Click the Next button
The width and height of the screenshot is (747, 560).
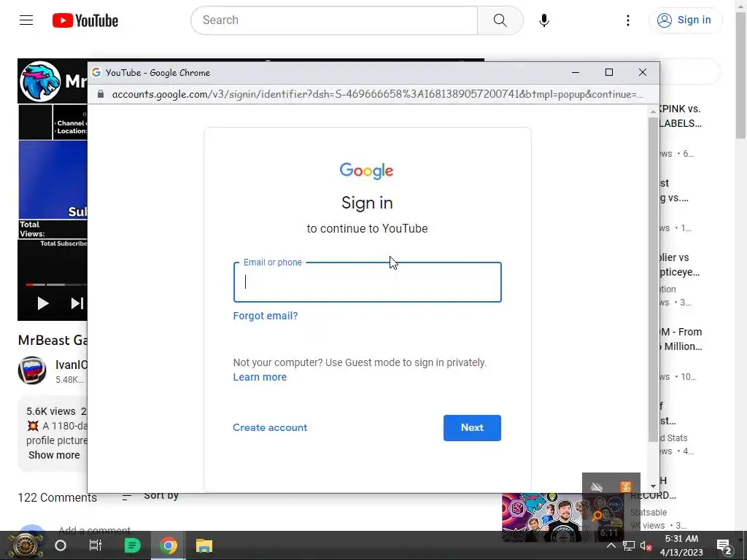click(472, 427)
